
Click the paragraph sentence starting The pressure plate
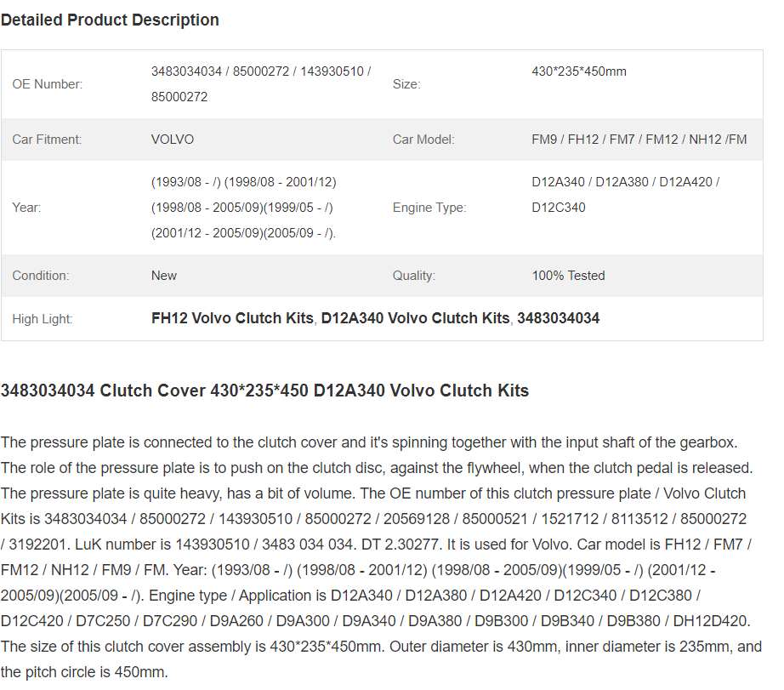click(x=369, y=442)
